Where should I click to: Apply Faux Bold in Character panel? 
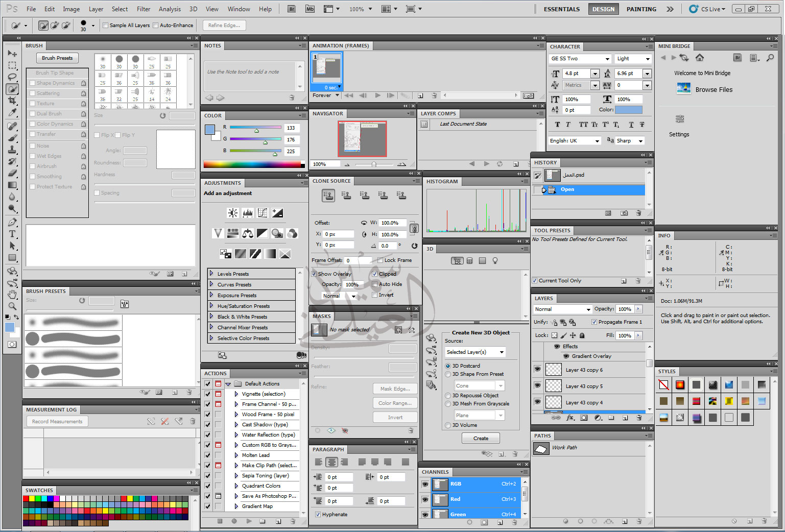(x=557, y=125)
